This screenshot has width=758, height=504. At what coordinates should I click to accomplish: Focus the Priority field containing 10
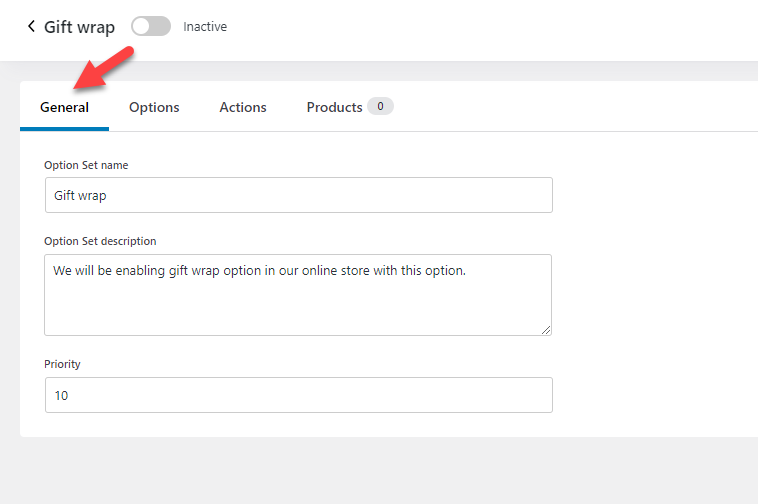click(299, 395)
